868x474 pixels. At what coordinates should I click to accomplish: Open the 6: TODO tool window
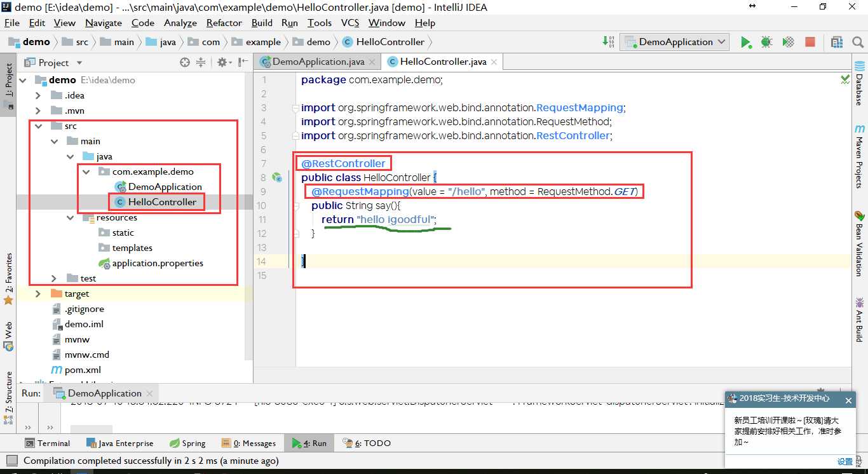click(367, 443)
